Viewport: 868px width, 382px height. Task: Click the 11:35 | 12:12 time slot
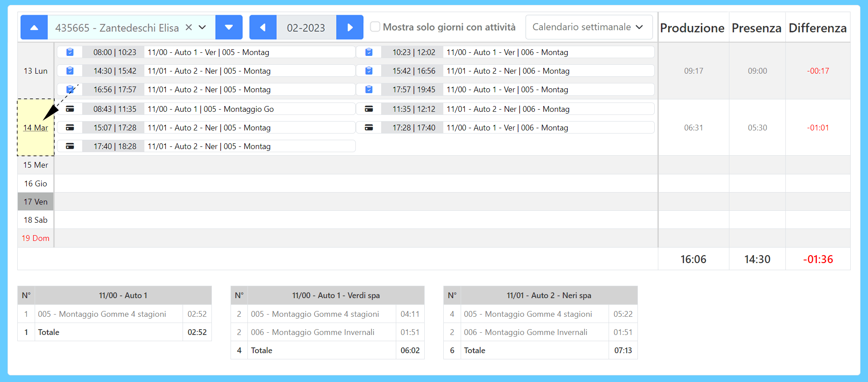point(414,109)
